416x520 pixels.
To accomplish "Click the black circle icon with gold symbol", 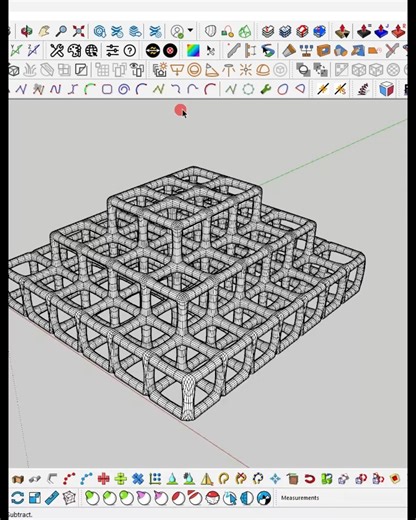I will [x=153, y=51].
